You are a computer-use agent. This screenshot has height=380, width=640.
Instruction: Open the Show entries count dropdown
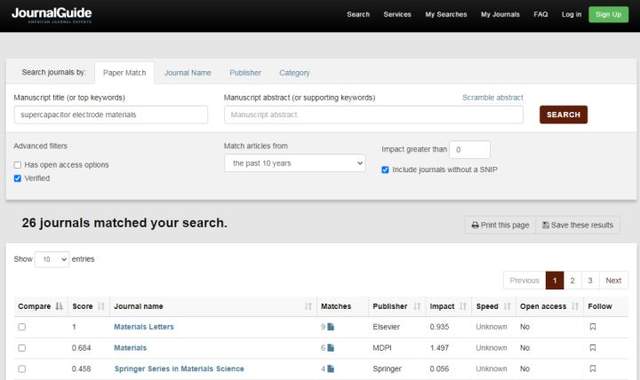click(52, 259)
